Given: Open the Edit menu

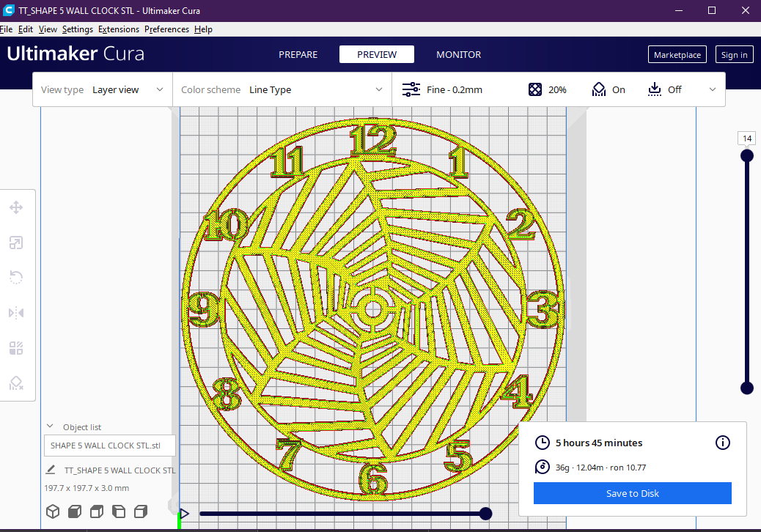Looking at the screenshot, I should coord(25,29).
